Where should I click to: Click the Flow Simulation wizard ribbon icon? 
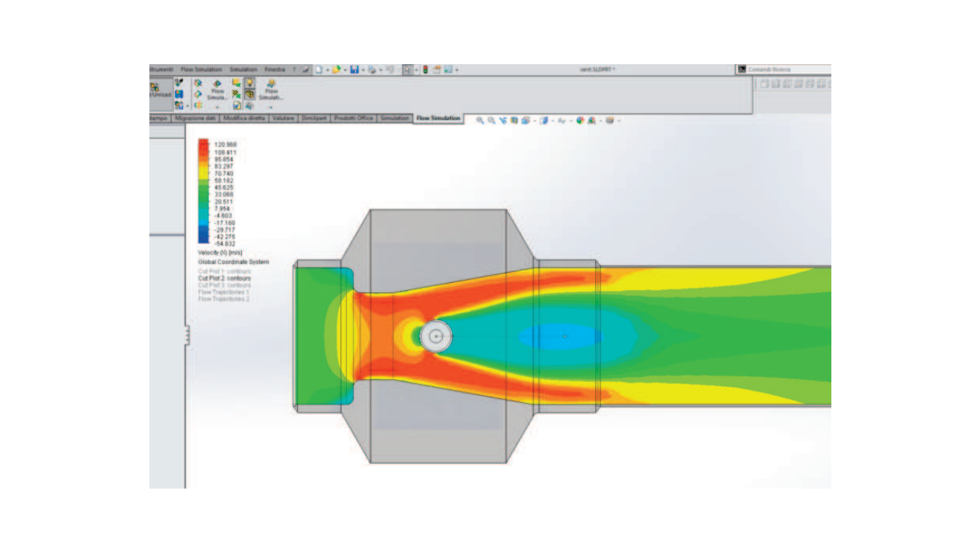pos(216,85)
